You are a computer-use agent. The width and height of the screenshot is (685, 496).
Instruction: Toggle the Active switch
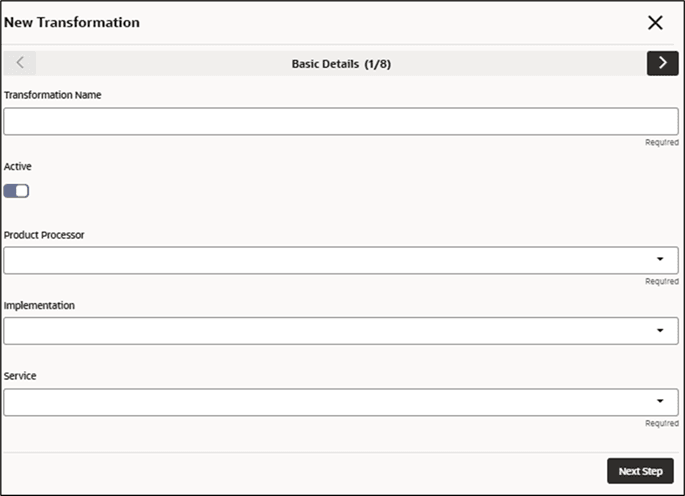pos(17,191)
